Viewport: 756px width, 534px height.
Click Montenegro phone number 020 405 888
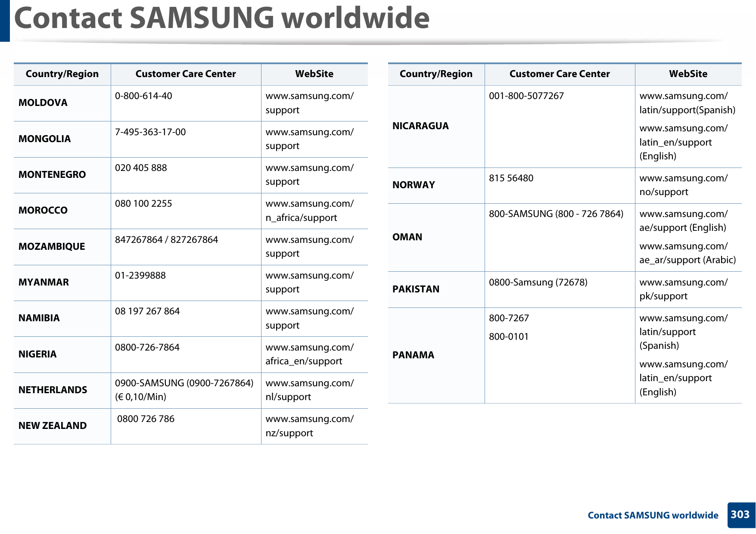[141, 168]
